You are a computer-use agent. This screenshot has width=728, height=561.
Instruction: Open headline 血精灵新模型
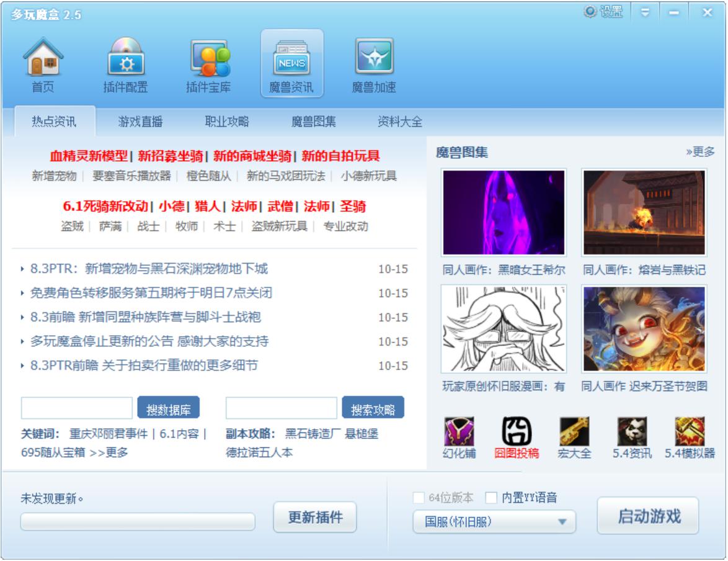[x=89, y=156]
